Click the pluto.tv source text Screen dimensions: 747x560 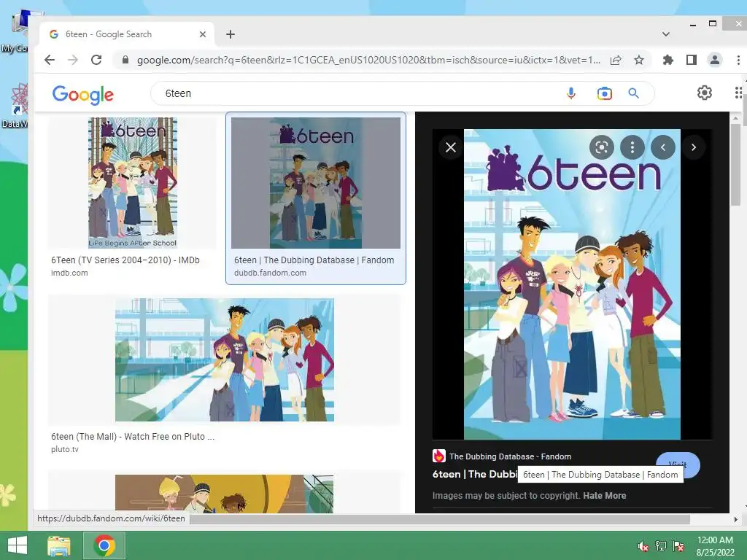pyautogui.click(x=65, y=449)
